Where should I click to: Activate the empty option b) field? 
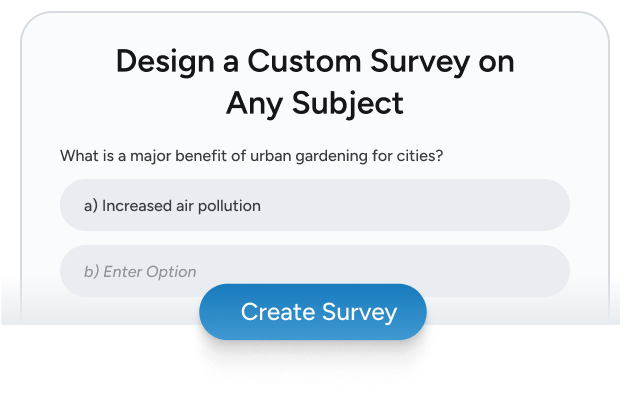(314, 270)
